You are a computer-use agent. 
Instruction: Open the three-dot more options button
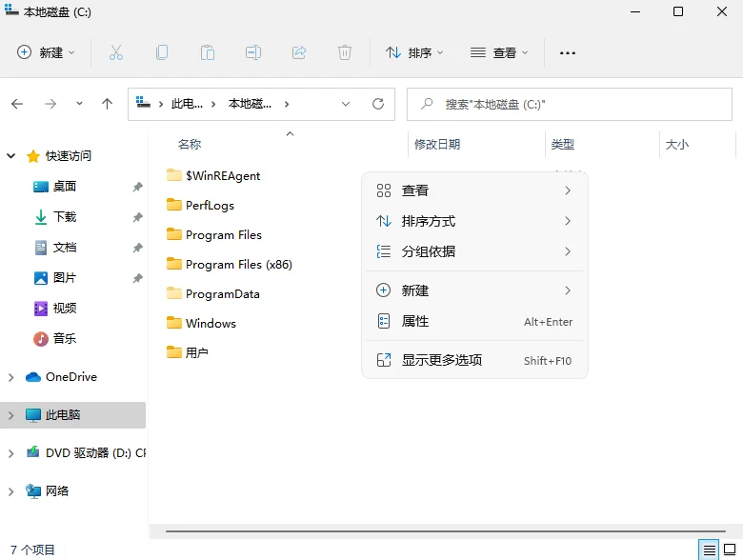coord(568,52)
